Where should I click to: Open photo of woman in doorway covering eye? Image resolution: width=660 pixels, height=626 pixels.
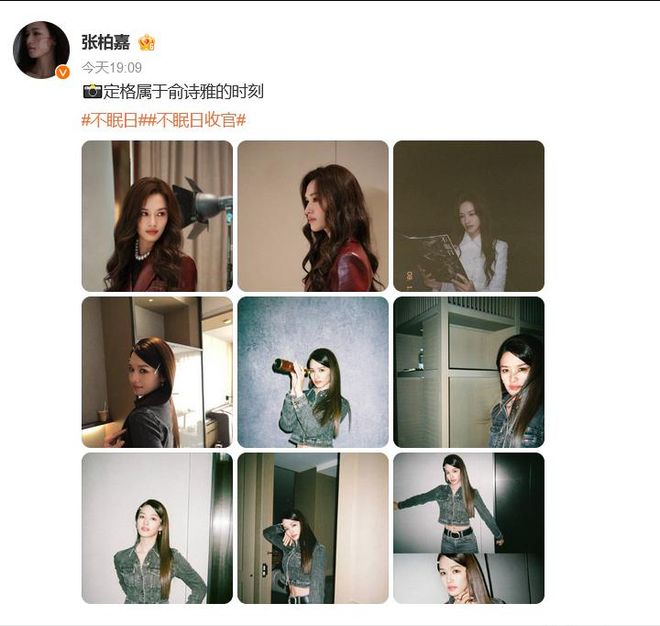click(x=313, y=528)
